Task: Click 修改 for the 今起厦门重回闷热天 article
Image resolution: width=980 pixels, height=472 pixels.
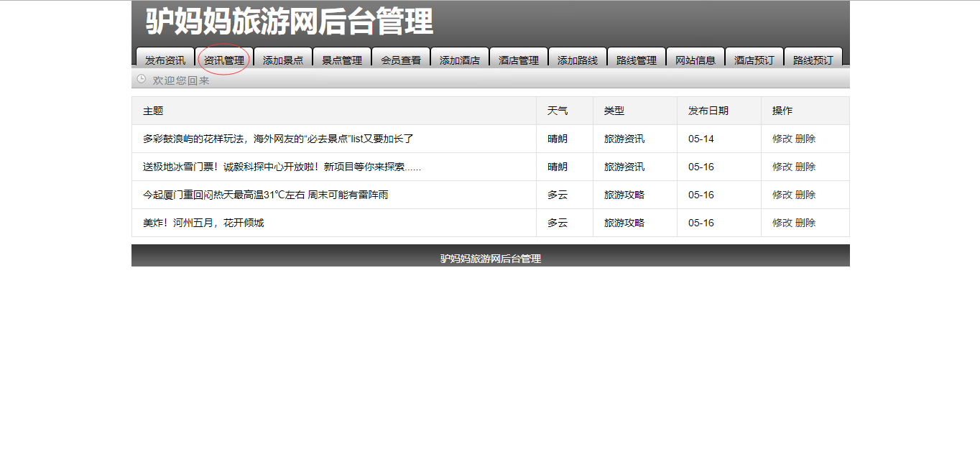Action: point(782,195)
